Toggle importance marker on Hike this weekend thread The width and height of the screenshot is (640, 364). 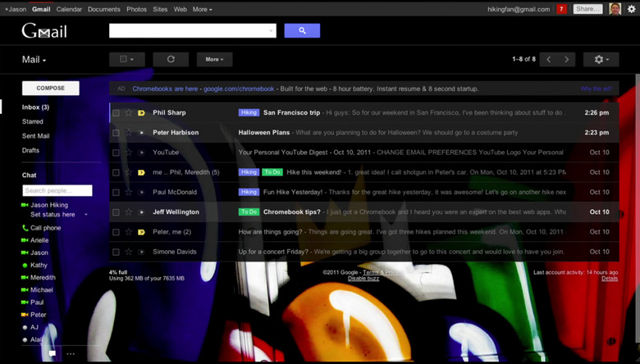pos(141,172)
